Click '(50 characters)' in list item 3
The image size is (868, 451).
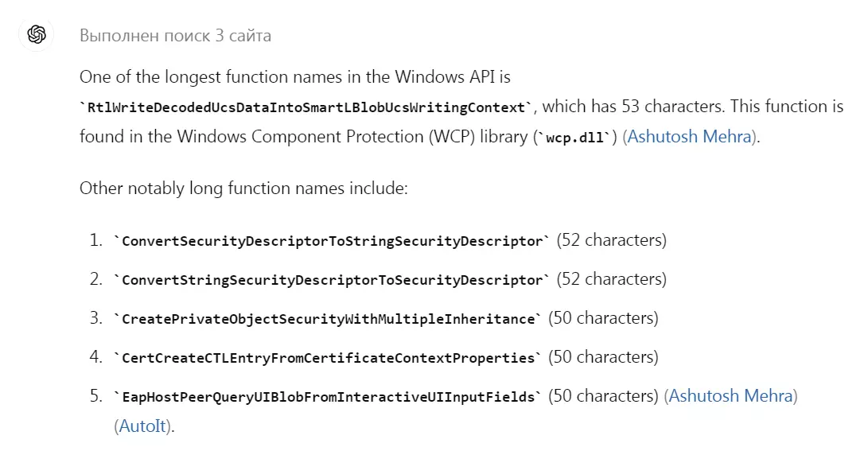click(x=603, y=318)
